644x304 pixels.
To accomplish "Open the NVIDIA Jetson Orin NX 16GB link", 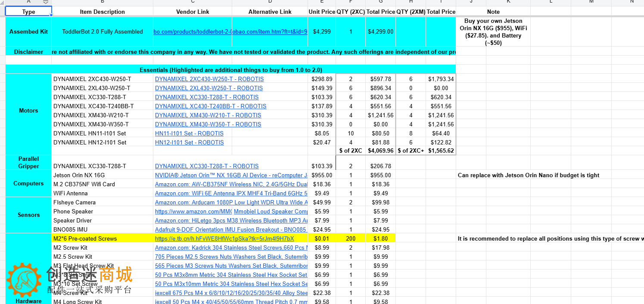I will tap(231, 175).
